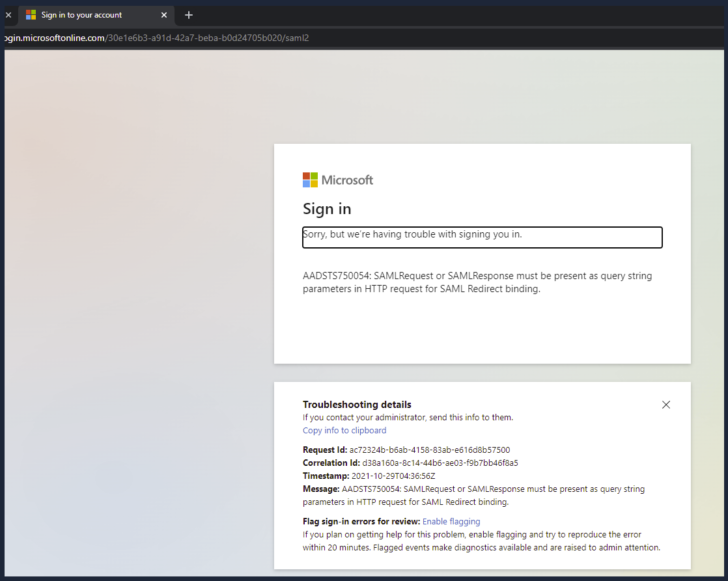Close the previous tab on the far left
Image resolution: width=728 pixels, height=581 pixels.
(8, 16)
